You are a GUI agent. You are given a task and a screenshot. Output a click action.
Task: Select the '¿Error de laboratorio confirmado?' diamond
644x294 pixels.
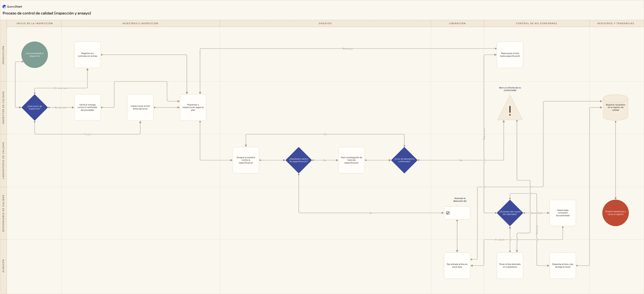(x=404, y=160)
